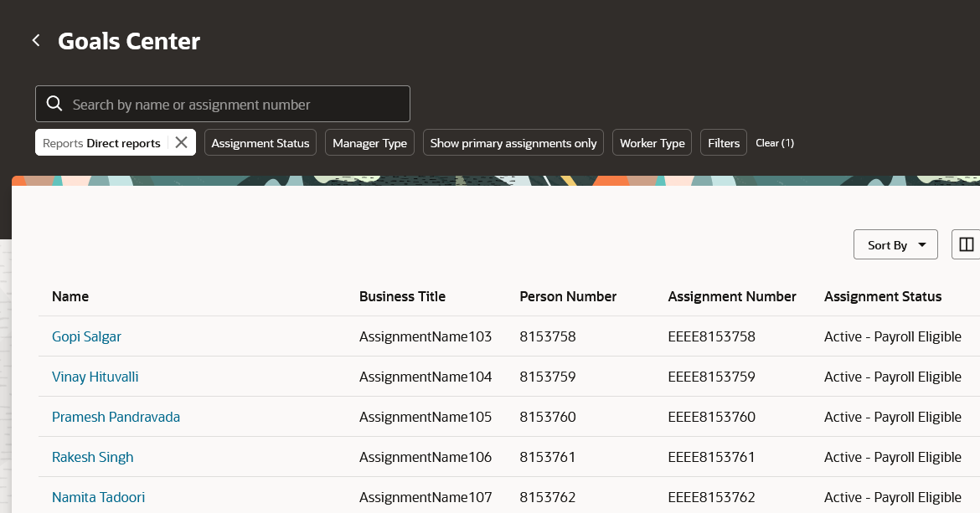Open the Filters panel button
Image resolution: width=980 pixels, height=513 pixels.
pos(723,143)
